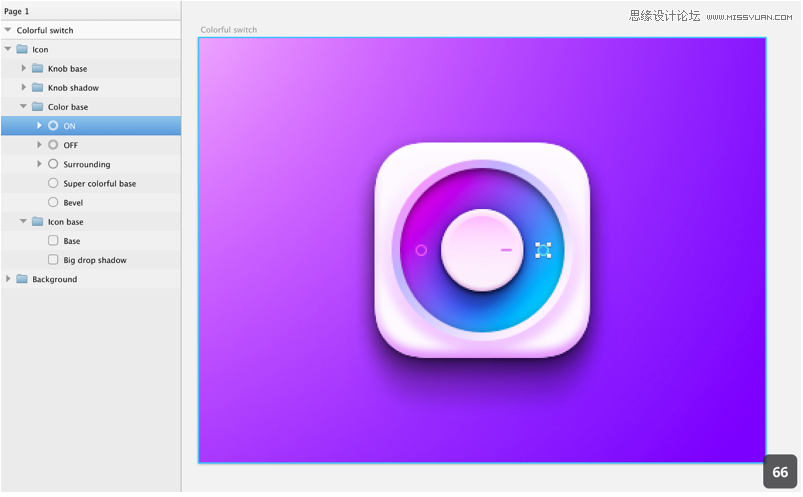This screenshot has height=497, width=803.
Task: Select the Colorful switch artboard row
Action: point(91,30)
